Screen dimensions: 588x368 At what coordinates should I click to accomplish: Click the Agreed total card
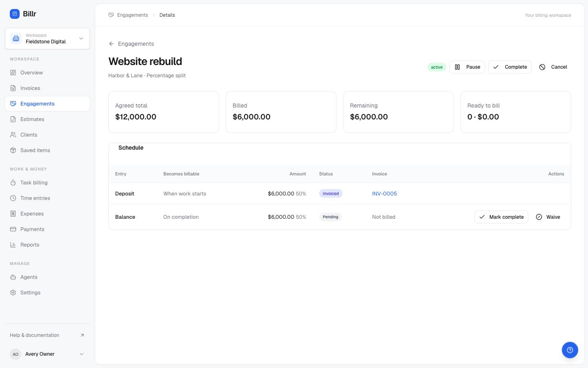pos(164,112)
